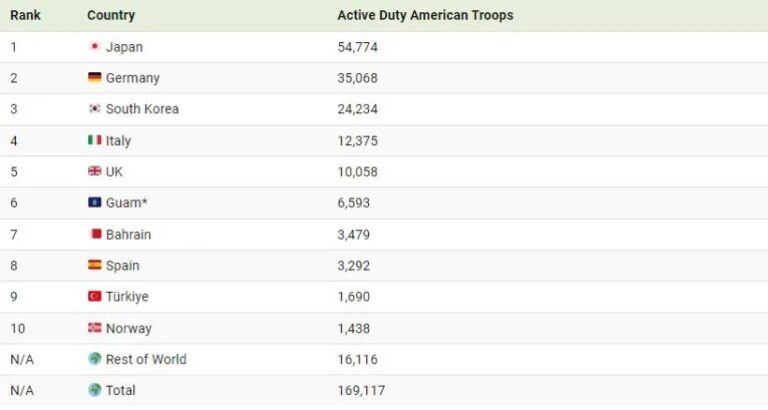Click the Guam flag icon

tap(95, 202)
